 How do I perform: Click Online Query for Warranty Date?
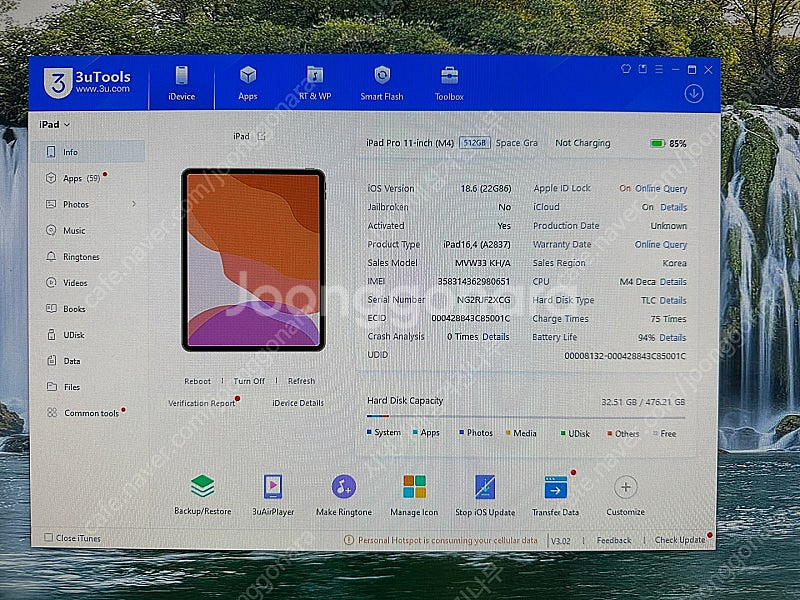661,244
